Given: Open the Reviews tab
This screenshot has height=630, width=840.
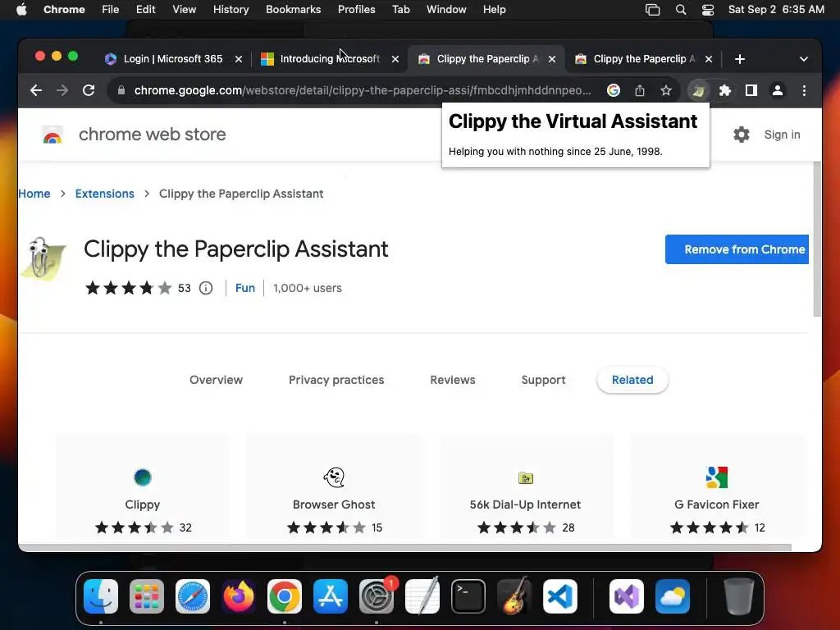Looking at the screenshot, I should pyautogui.click(x=453, y=380).
